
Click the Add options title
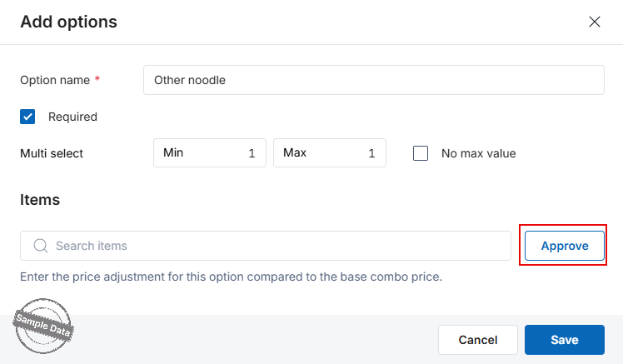tap(69, 22)
